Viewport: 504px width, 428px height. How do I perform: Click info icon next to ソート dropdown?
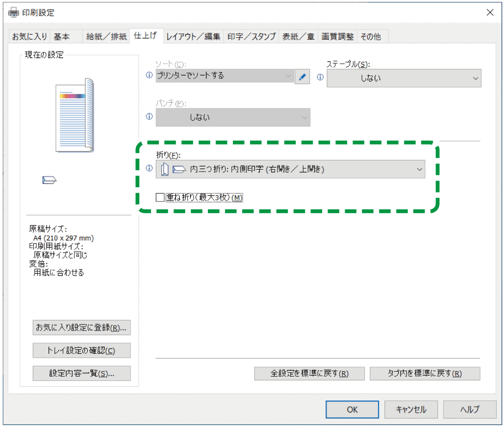150,76
